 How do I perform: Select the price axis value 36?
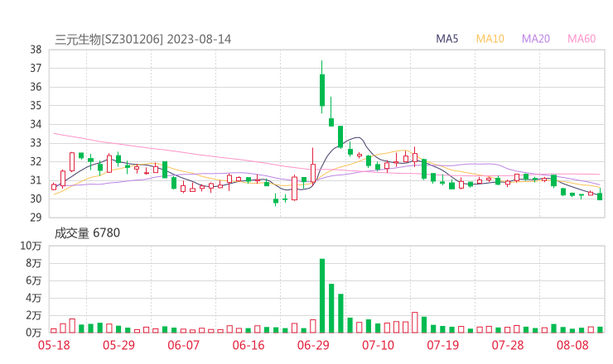pos(36,87)
